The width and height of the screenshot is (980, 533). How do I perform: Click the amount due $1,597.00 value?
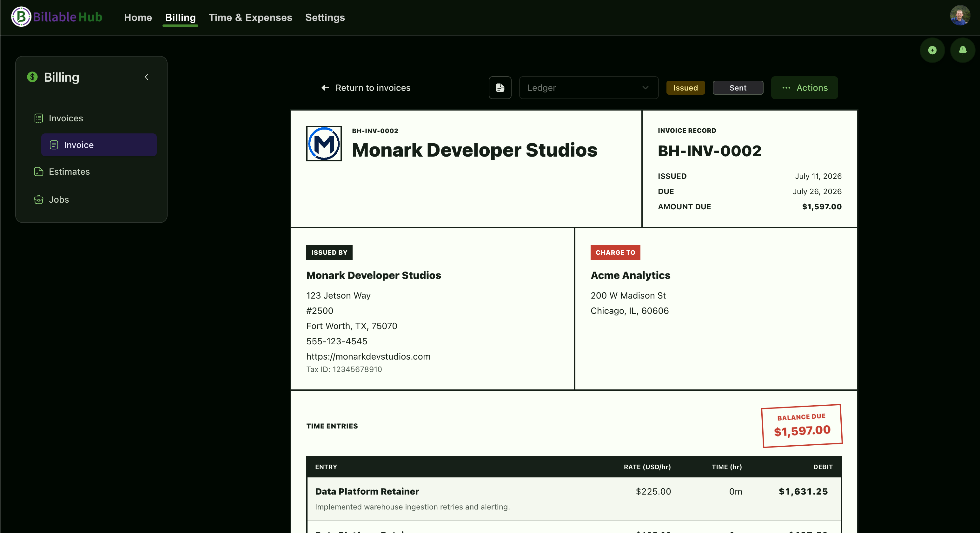tap(822, 207)
